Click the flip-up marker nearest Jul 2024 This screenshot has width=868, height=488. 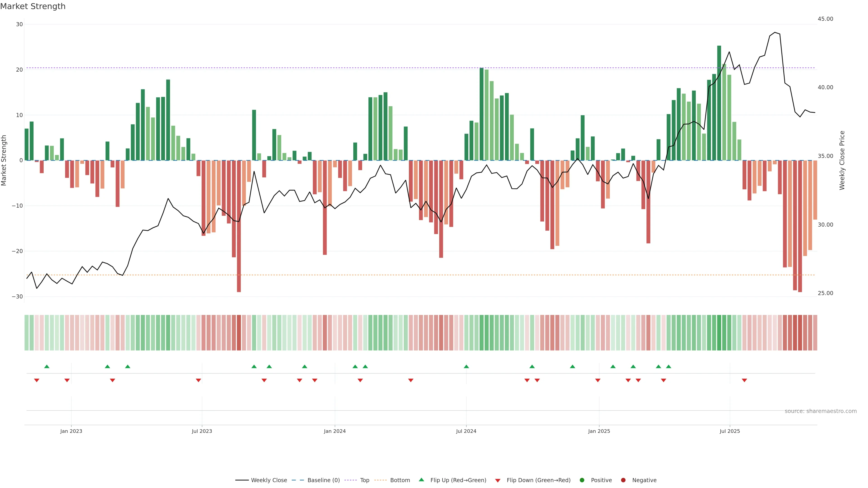466,366
